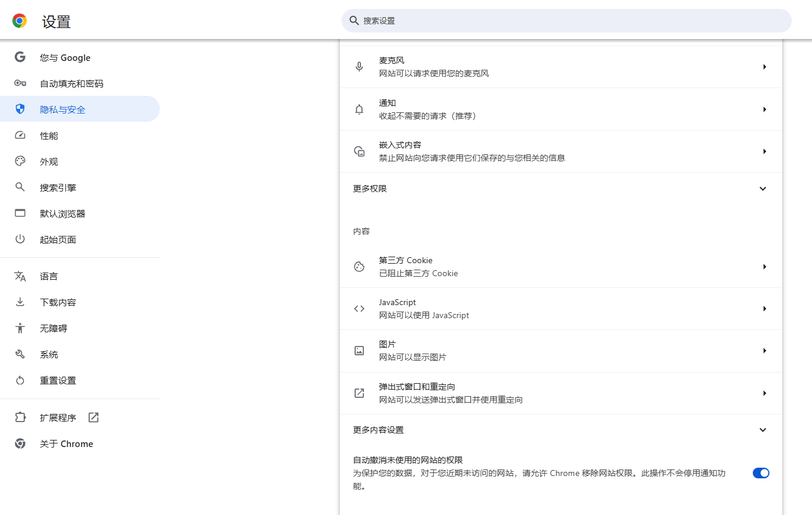Click the Google G icon in sidebar
This screenshot has height=515, width=812.
[x=20, y=57]
